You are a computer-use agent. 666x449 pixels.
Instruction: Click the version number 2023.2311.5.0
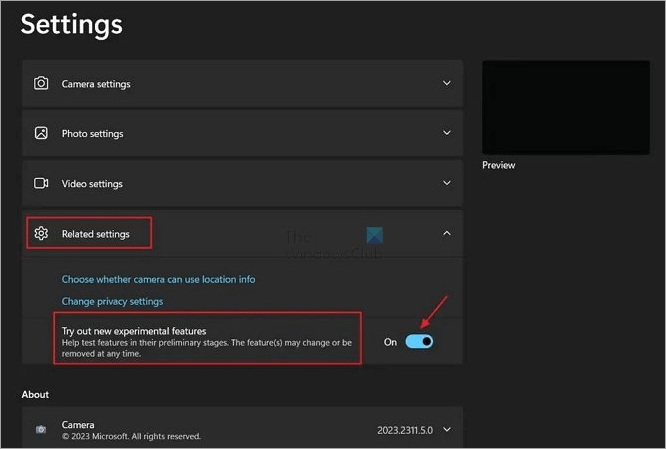click(405, 430)
